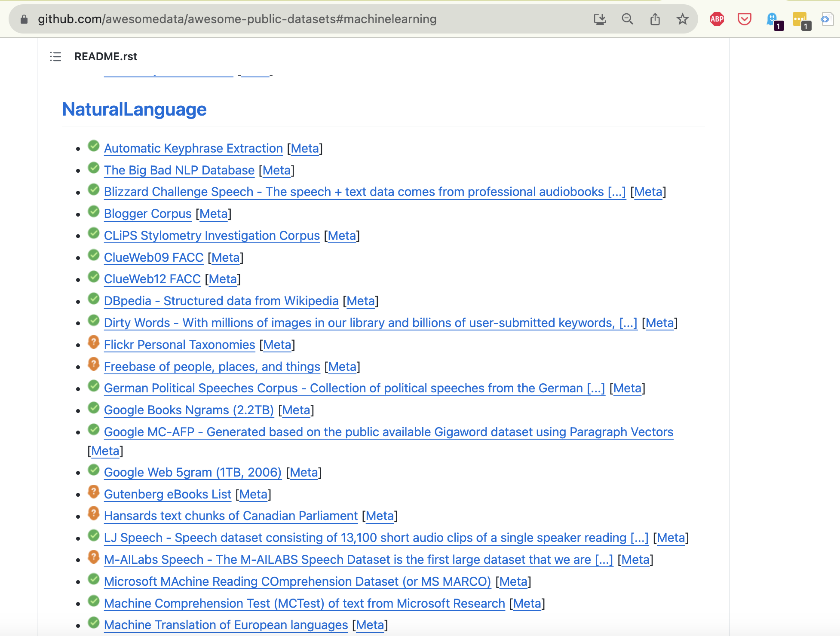Image resolution: width=840 pixels, height=636 pixels.
Task: Bookmark this page with the star icon
Action: (x=682, y=19)
